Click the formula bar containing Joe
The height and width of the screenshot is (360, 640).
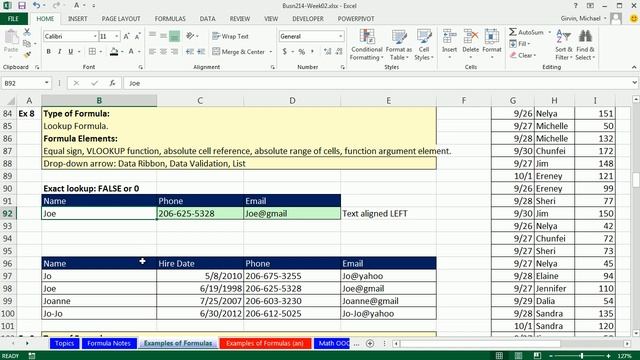(x=376, y=83)
